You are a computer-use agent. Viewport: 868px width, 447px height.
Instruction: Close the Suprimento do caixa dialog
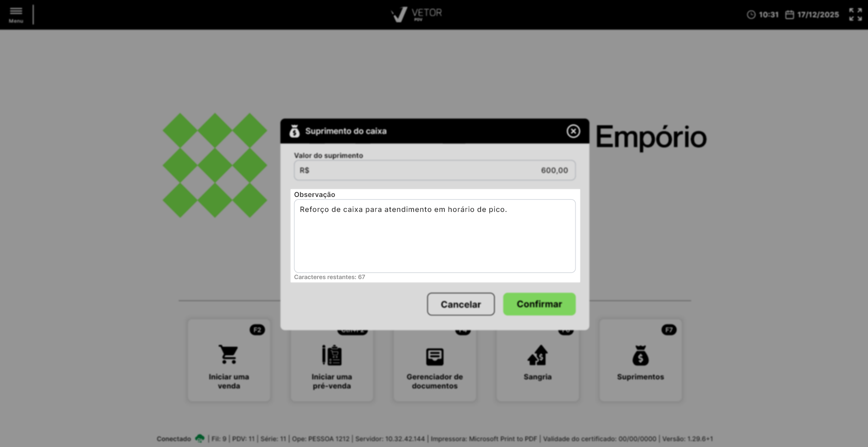573,131
